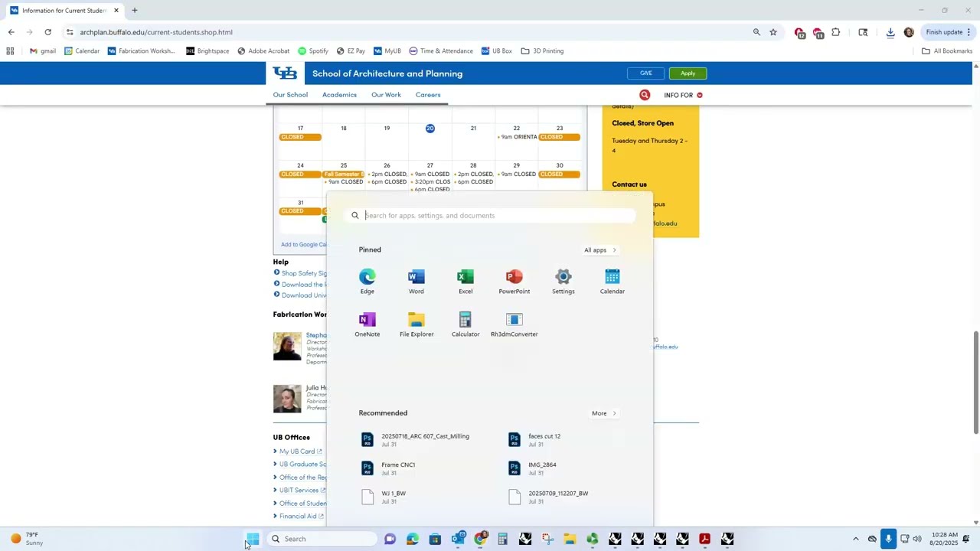Open Snipping Tool on the taskbar

pos(547,539)
